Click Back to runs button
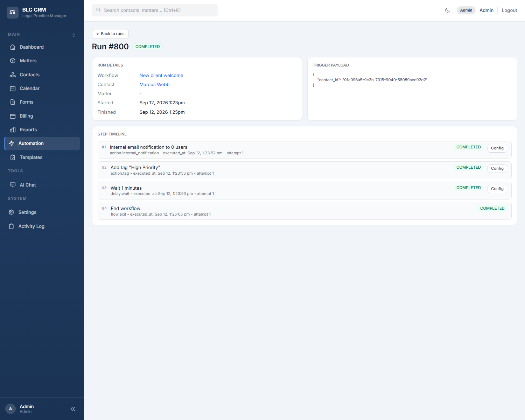The width and height of the screenshot is (525, 420). pyautogui.click(x=110, y=34)
